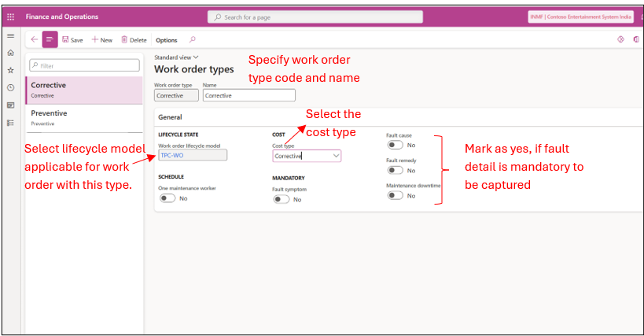
Task: Open Modules list icon in sidebar
Action: (11, 123)
